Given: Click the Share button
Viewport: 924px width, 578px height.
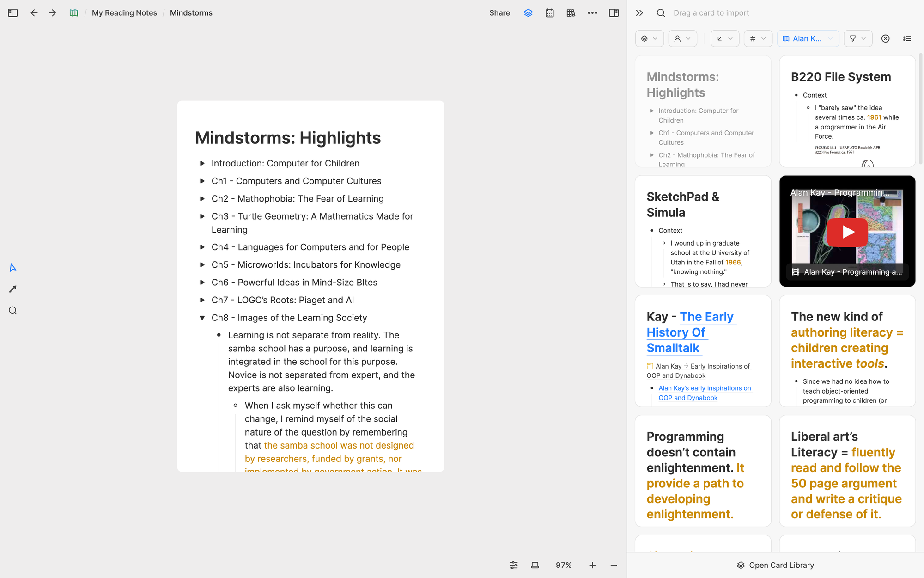Looking at the screenshot, I should (499, 13).
